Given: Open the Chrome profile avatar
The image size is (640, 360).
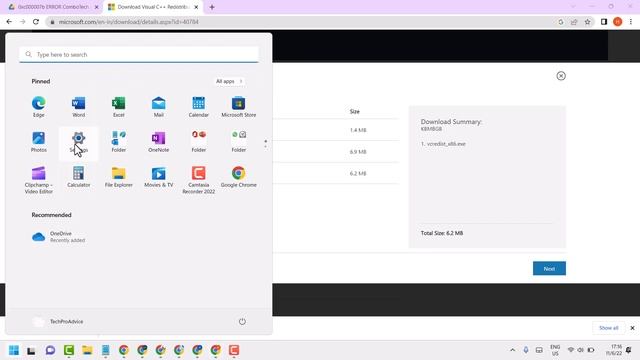Looking at the screenshot, I should [x=618, y=22].
